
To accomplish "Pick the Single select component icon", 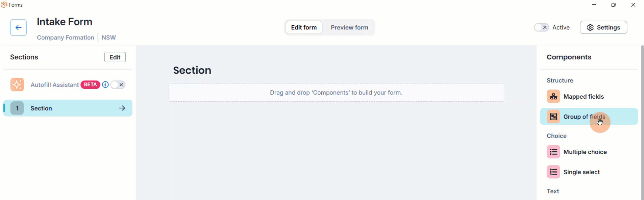I will (553, 172).
